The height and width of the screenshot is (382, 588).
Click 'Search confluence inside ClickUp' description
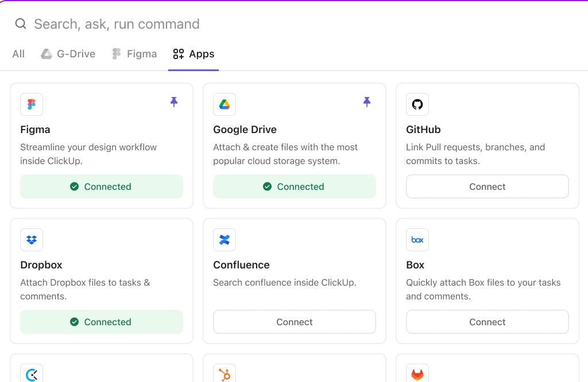point(285,282)
